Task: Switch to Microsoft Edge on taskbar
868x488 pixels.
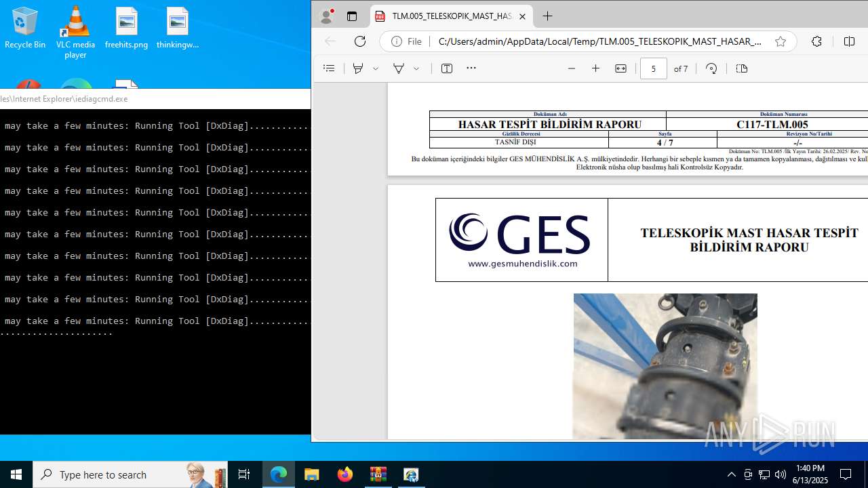Action: 279,474
